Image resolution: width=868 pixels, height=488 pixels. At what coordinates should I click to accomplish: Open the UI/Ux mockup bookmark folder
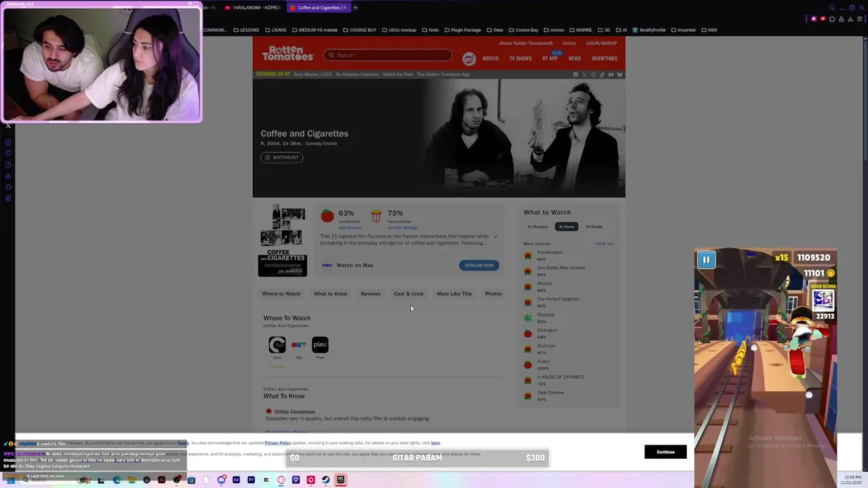(399, 30)
